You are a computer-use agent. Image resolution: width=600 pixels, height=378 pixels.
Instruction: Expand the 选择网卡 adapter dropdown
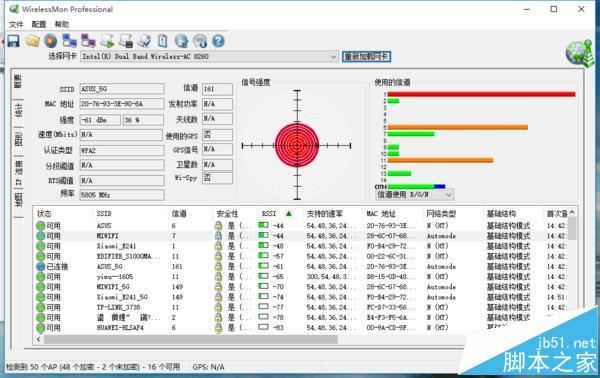point(333,57)
